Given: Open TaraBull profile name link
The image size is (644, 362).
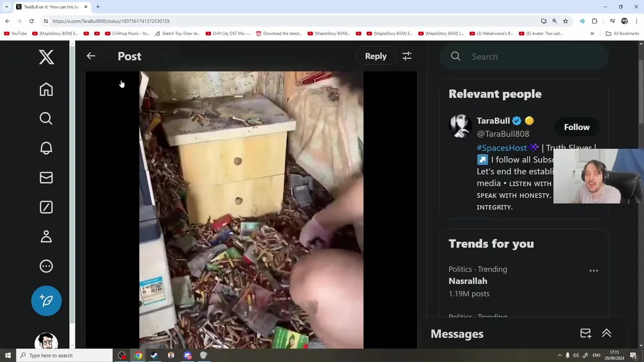Looking at the screenshot, I should tap(493, 121).
